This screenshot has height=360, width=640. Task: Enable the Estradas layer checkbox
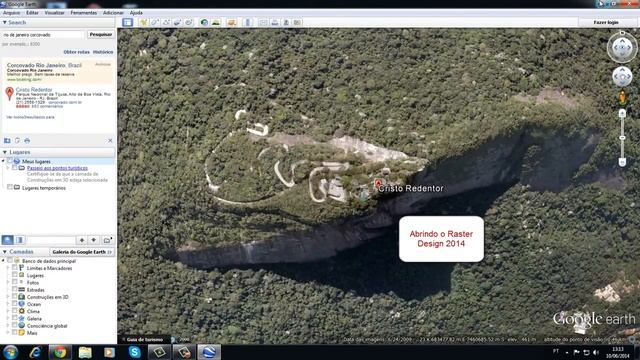[15, 289]
